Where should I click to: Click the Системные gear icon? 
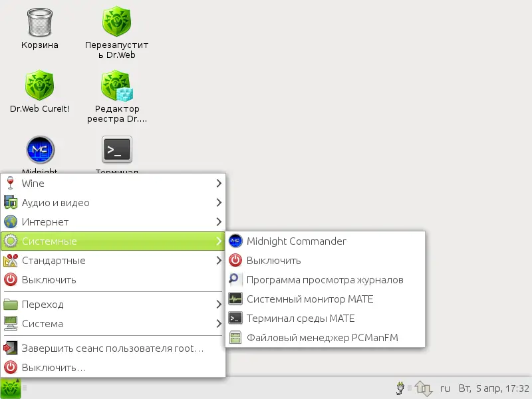11,241
